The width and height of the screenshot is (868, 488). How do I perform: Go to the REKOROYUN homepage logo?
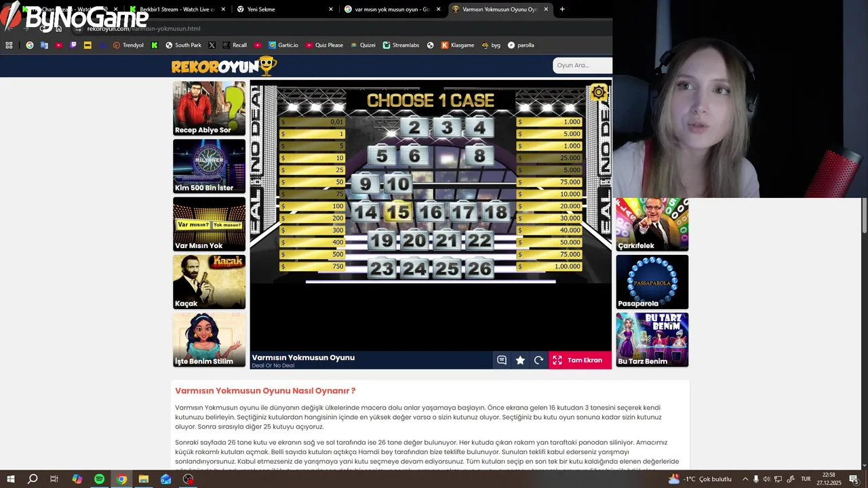pos(224,66)
